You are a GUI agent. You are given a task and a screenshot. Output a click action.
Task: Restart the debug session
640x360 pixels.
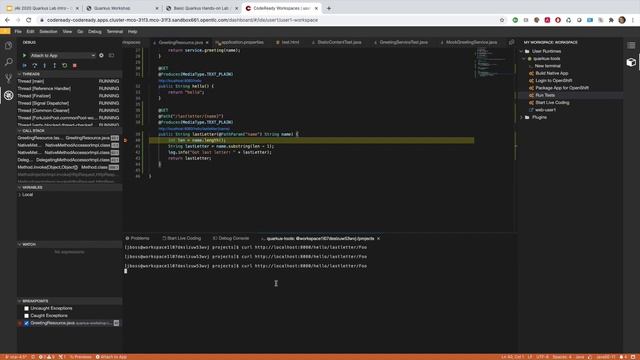(64, 65)
